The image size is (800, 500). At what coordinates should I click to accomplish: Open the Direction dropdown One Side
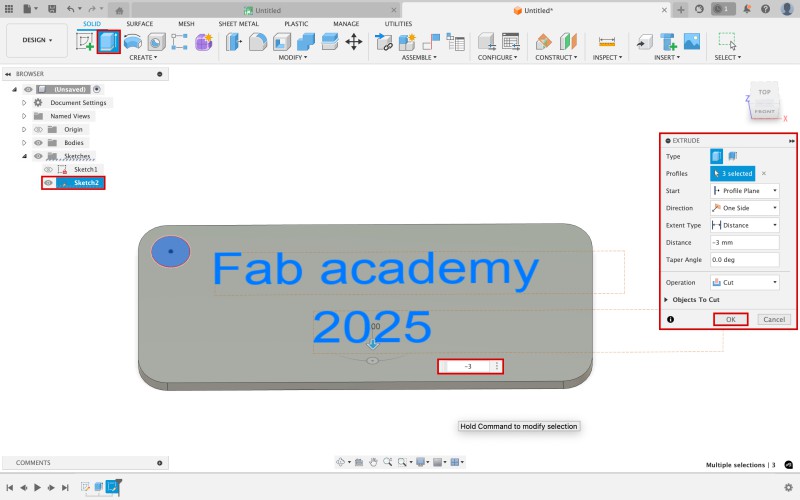[744, 208]
